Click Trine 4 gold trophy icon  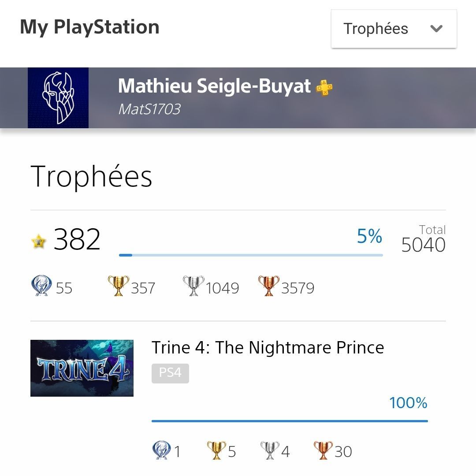point(216,450)
